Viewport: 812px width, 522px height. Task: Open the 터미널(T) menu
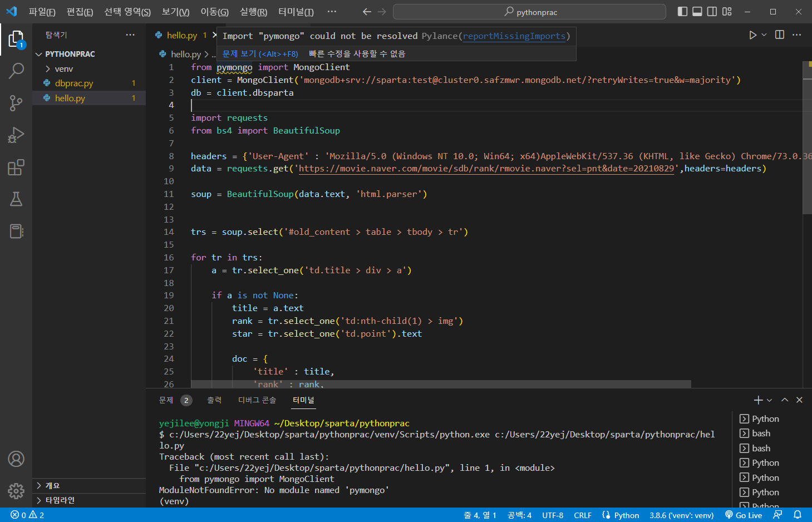(x=296, y=12)
